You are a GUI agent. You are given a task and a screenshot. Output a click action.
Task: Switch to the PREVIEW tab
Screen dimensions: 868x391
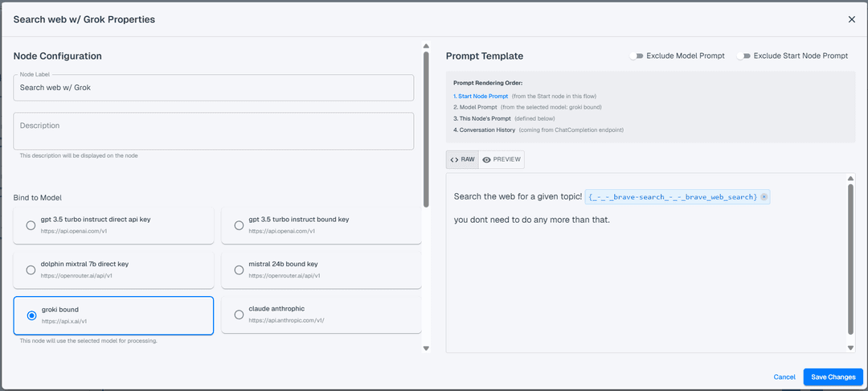pyautogui.click(x=502, y=159)
